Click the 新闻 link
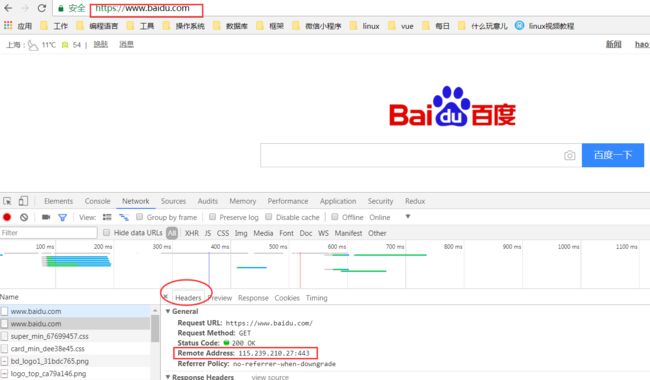The image size is (650, 380). click(614, 44)
